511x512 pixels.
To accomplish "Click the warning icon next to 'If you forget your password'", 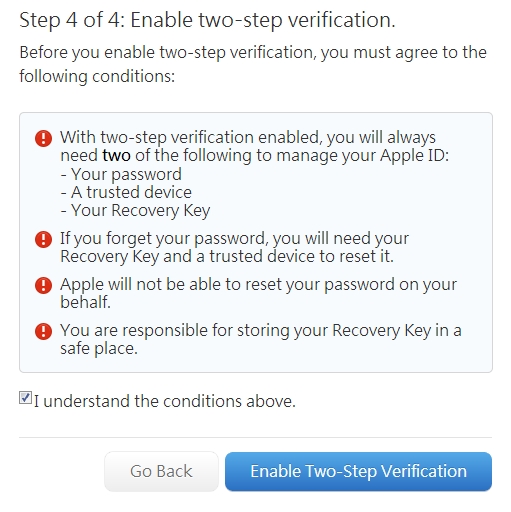I will (x=43, y=239).
